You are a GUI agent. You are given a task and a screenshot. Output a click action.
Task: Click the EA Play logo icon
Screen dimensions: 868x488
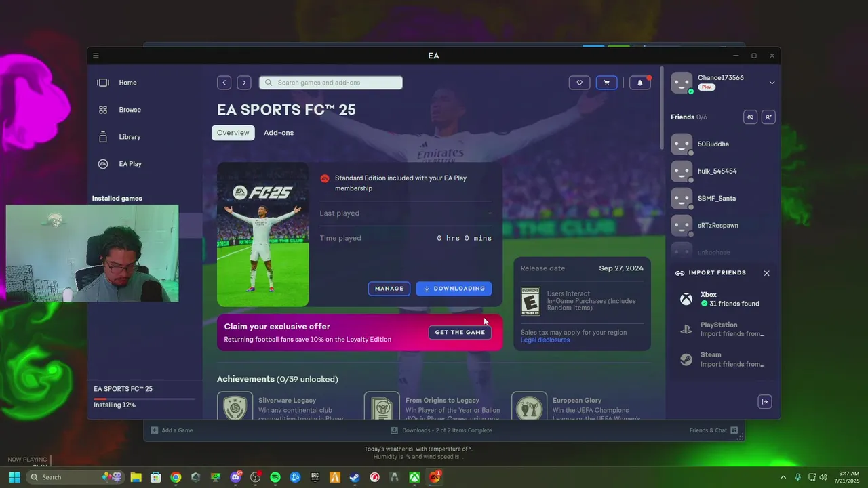click(103, 164)
